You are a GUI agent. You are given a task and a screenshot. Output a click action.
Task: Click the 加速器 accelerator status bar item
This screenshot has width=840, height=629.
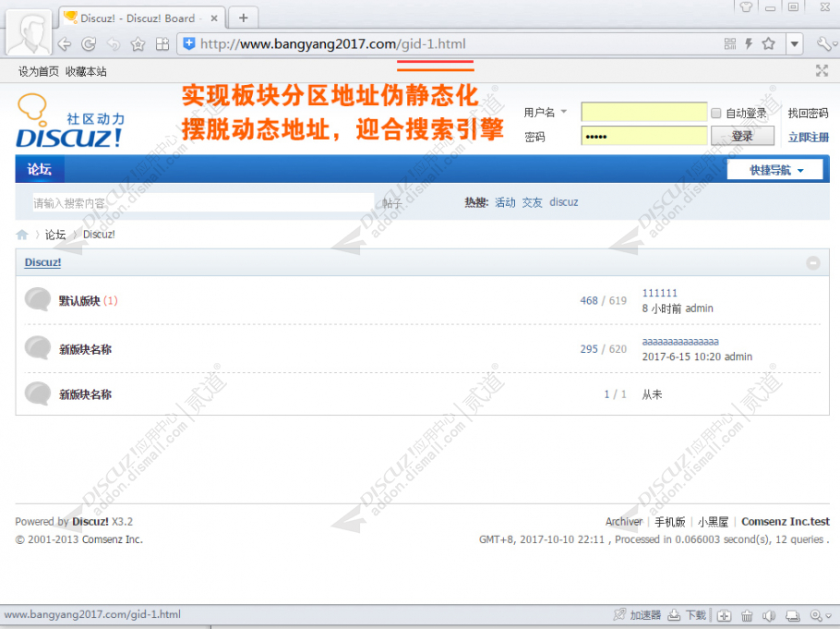[x=638, y=615]
